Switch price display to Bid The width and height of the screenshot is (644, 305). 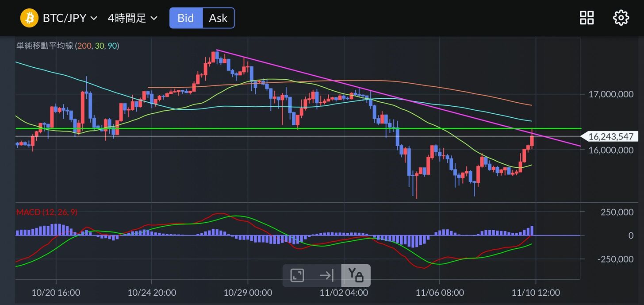point(186,18)
